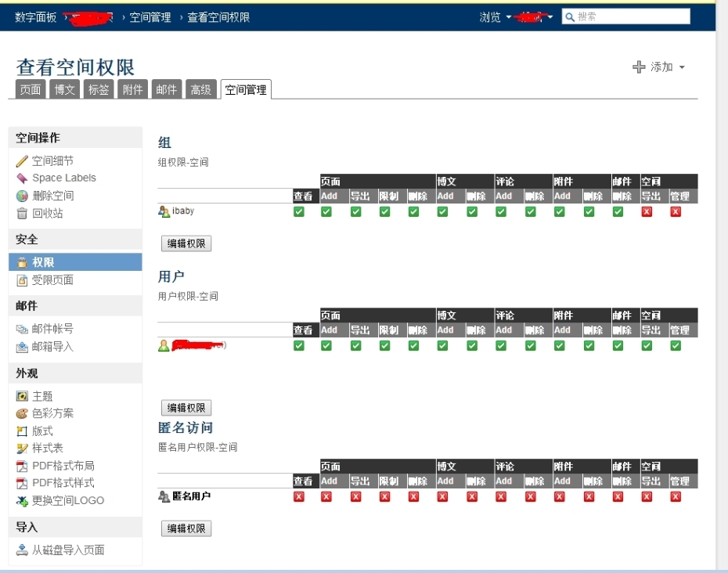Click the 更换空间LOGO icon
The width and height of the screenshot is (728, 573).
(22, 501)
